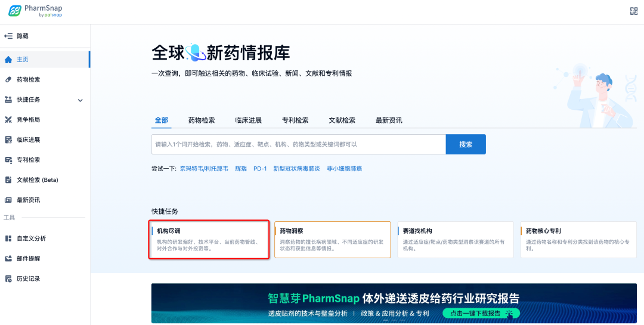The image size is (644, 325).
Task: Click the 邮件提醒 icon
Action: (x=8, y=258)
